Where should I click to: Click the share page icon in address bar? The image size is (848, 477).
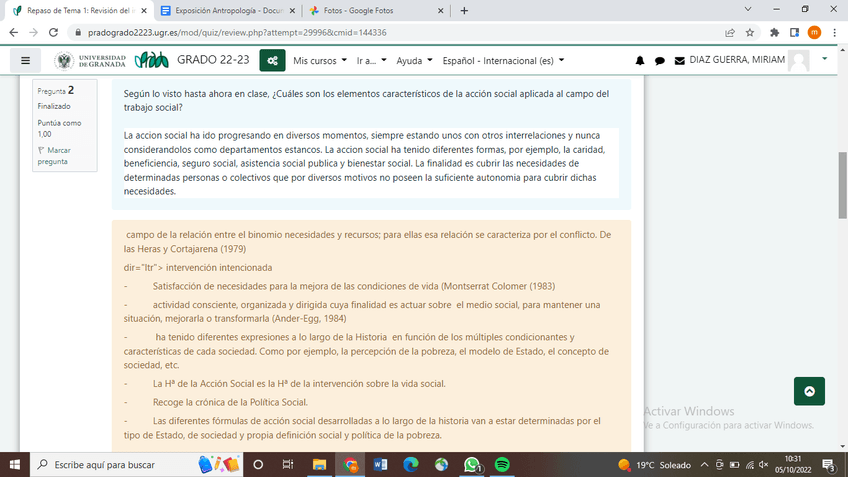coord(730,32)
